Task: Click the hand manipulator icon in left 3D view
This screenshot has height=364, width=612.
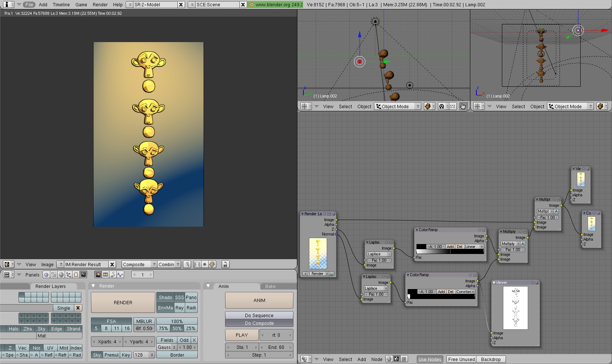Action: coord(463,106)
